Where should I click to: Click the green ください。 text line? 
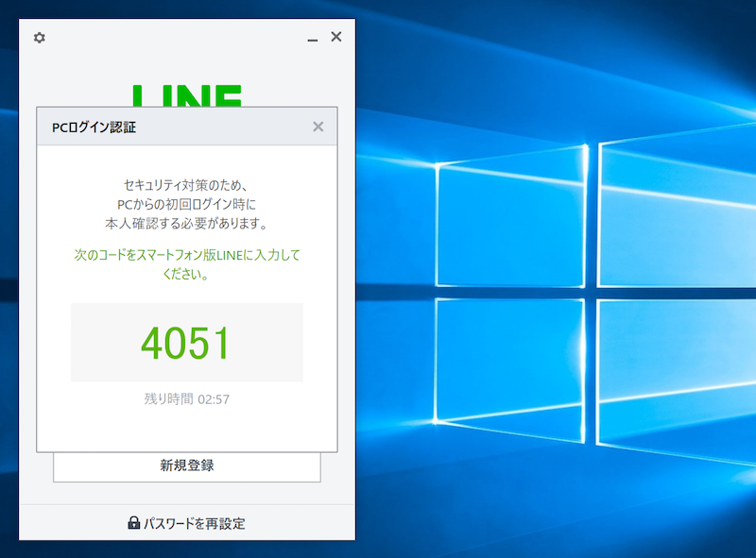[x=186, y=275]
